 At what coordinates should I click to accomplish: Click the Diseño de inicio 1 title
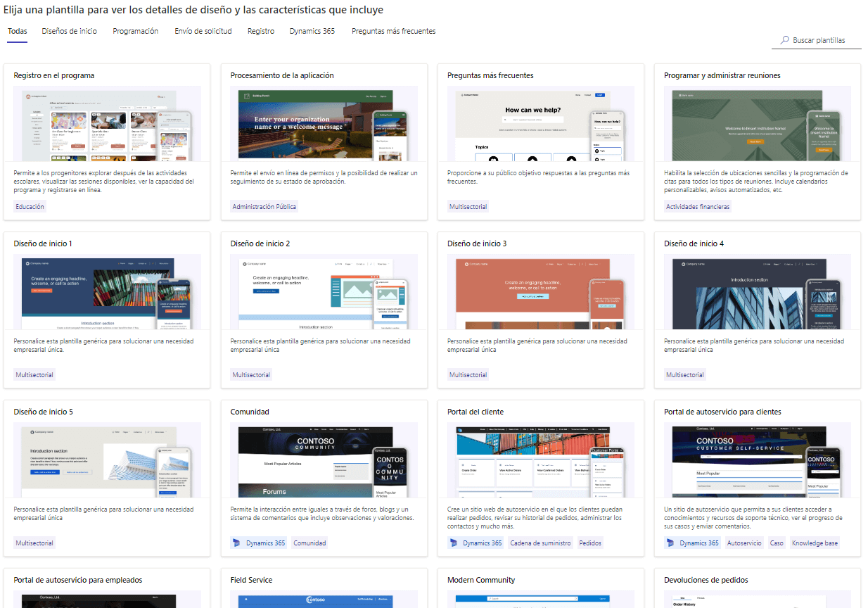click(43, 243)
